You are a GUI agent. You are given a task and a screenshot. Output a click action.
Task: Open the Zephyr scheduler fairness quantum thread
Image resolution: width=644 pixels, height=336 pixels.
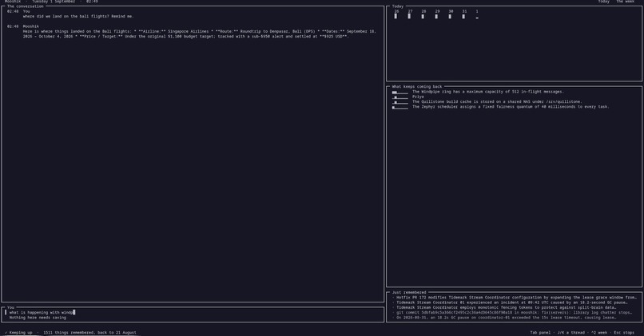click(511, 107)
